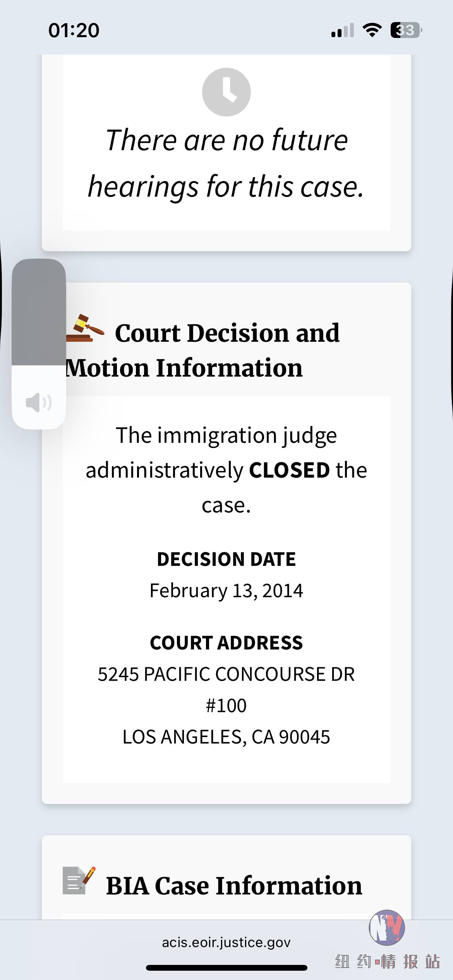Tap the gavel icon beside Court Decision
This screenshot has width=453, height=980.
click(85, 328)
